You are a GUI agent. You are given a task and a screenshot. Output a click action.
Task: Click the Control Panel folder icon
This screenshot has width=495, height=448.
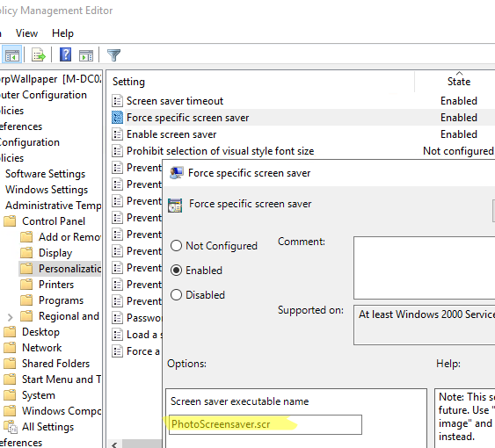tap(10, 220)
